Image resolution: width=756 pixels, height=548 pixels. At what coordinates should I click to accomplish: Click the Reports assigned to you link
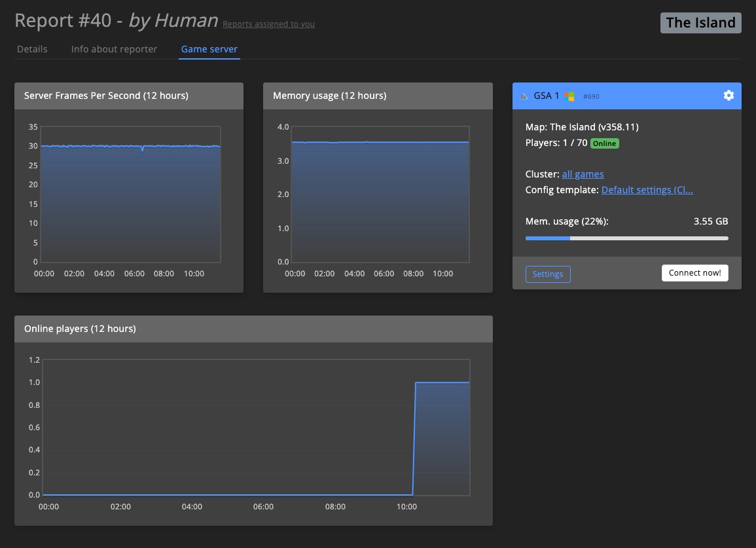[x=268, y=24]
